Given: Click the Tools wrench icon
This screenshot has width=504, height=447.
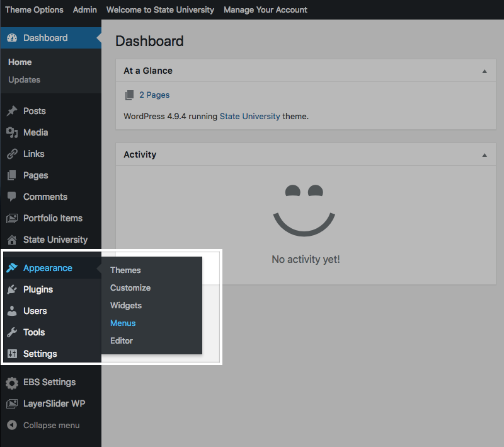Looking at the screenshot, I should point(12,332).
